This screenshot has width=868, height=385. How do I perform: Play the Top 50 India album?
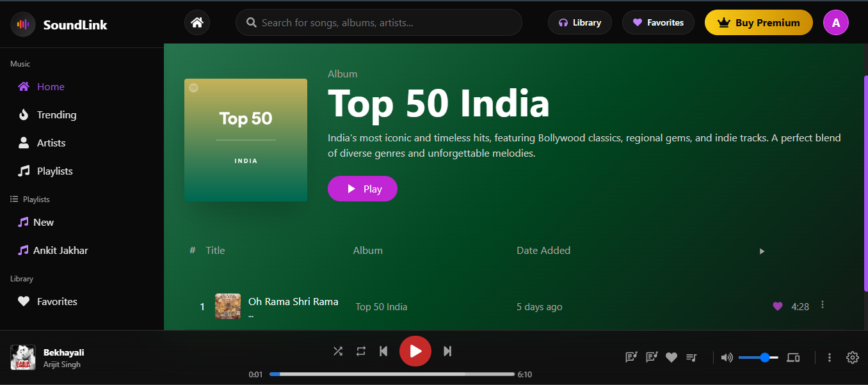(362, 189)
